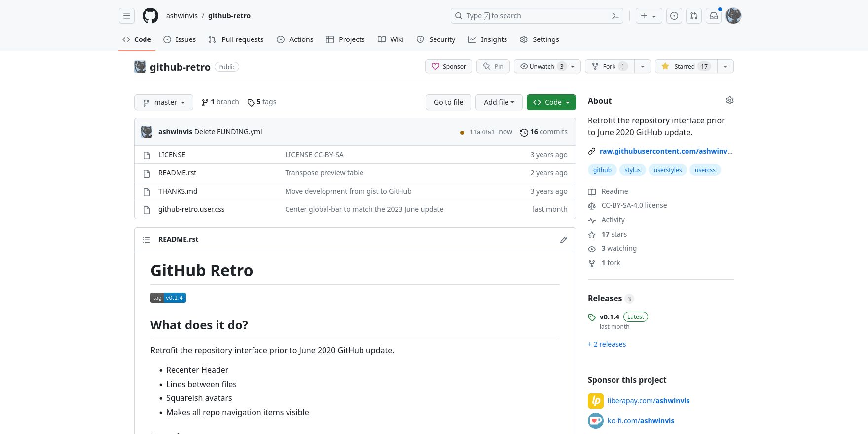This screenshot has height=434, width=868.
Task: Click the 3 years ago timestamp for LICENSE
Action: click(x=548, y=155)
